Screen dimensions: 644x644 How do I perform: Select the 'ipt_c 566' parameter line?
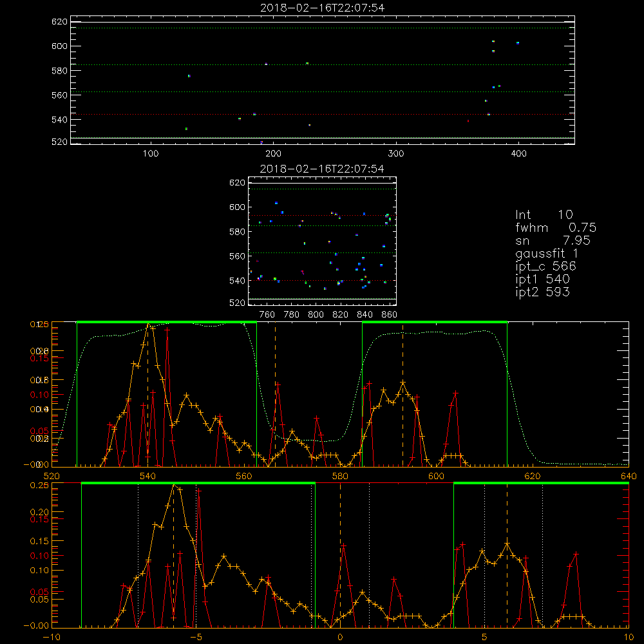(x=546, y=267)
